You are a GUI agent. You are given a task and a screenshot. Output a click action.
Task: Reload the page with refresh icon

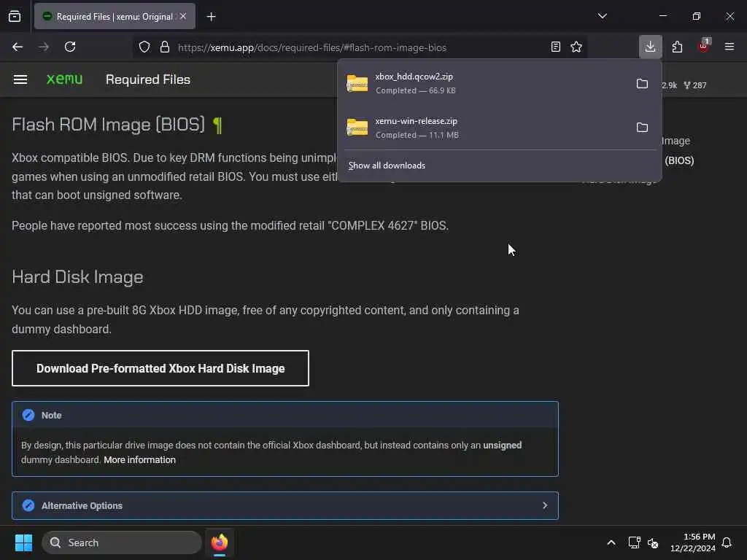(x=70, y=47)
